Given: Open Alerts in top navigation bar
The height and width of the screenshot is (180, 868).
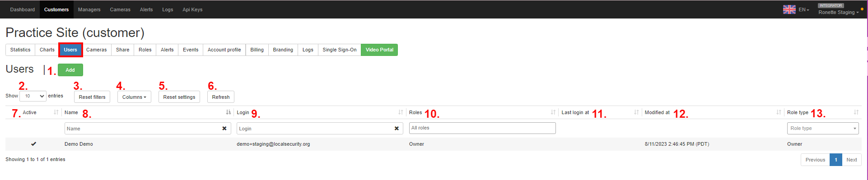Looking at the screenshot, I should tap(146, 9).
